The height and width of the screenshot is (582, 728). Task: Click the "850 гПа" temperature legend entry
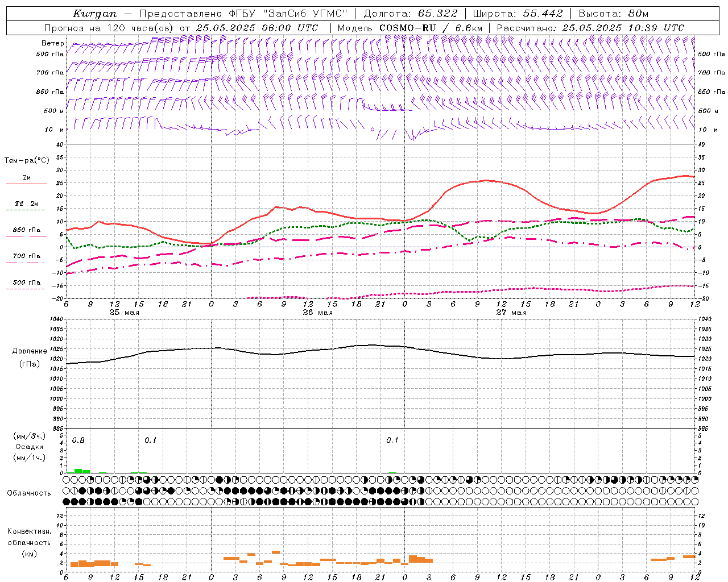pos(27,230)
